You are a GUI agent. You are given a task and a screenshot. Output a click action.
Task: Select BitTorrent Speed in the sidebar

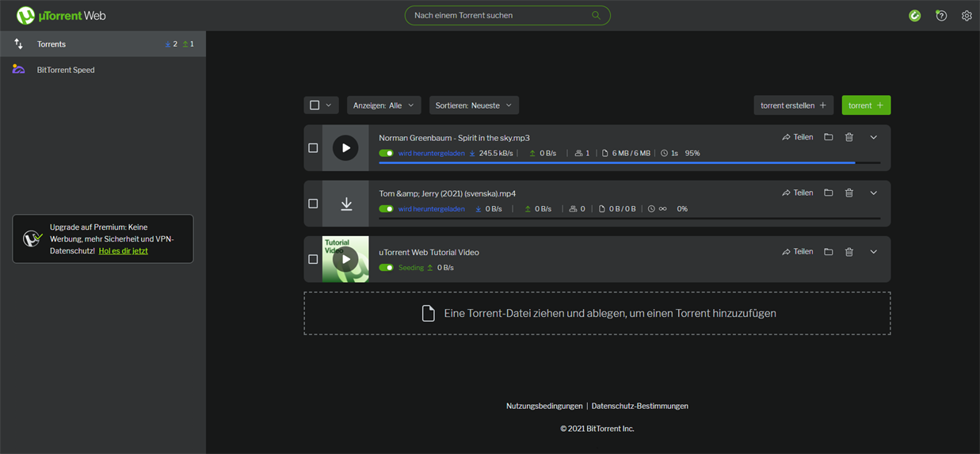click(x=103, y=70)
